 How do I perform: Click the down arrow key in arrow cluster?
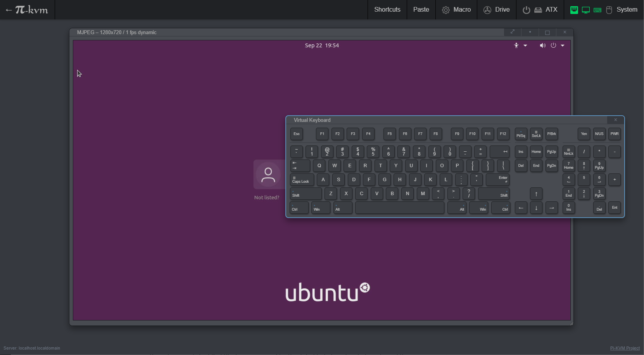pyautogui.click(x=536, y=208)
